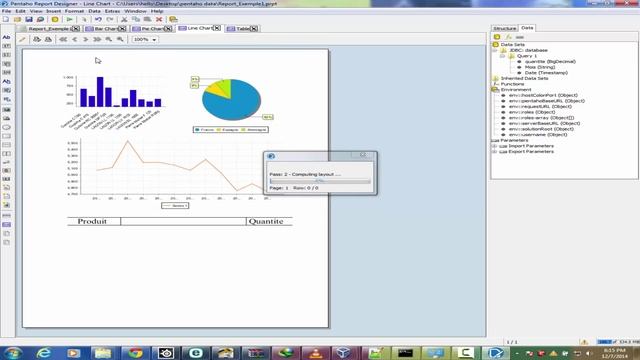
Task: Close the Computing layout progress dialog
Action: (x=362, y=155)
